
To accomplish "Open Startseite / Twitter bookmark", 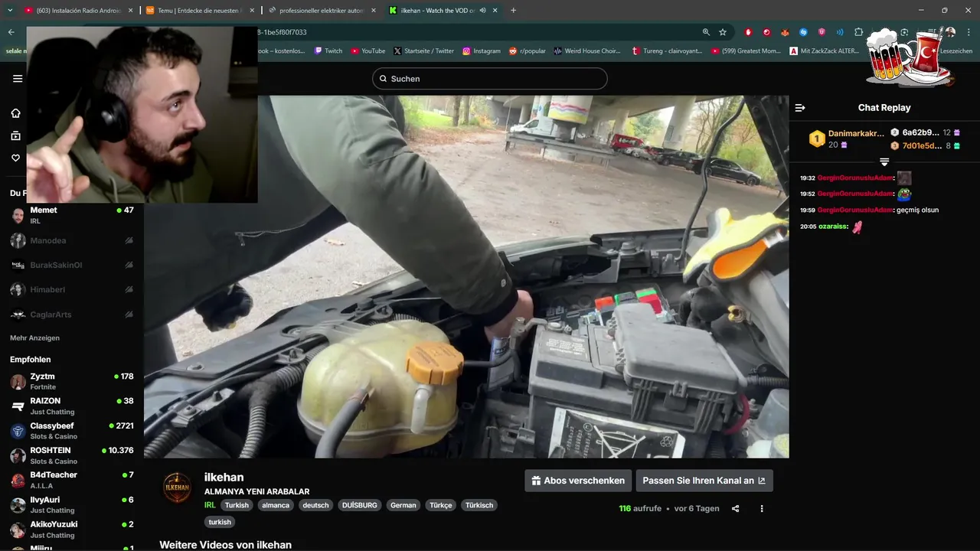I will [x=424, y=51].
